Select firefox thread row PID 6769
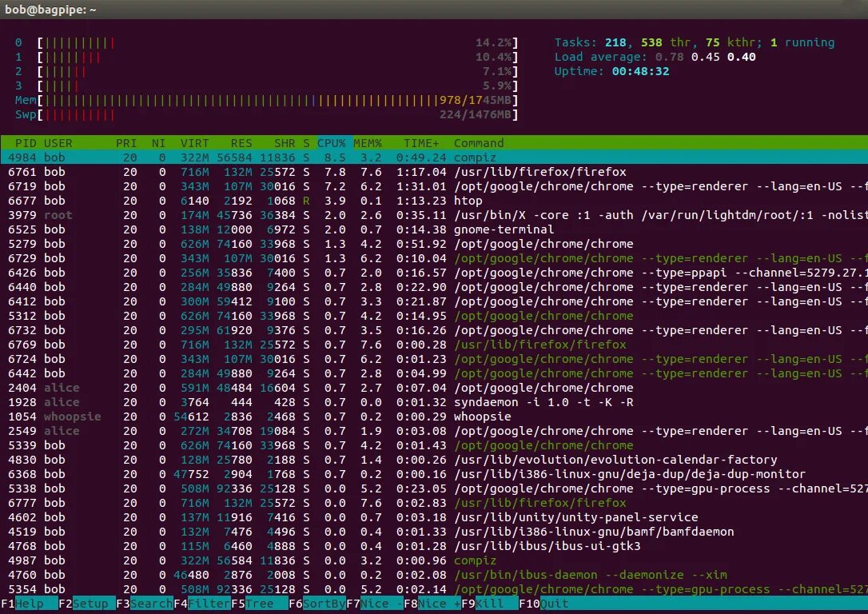The width and height of the screenshot is (868, 614). tap(434, 345)
